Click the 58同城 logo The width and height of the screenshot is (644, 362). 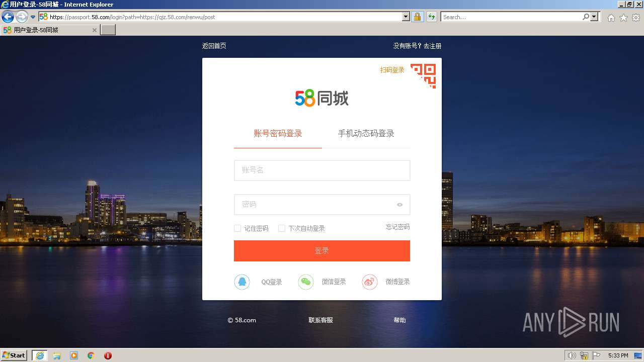pyautogui.click(x=322, y=98)
